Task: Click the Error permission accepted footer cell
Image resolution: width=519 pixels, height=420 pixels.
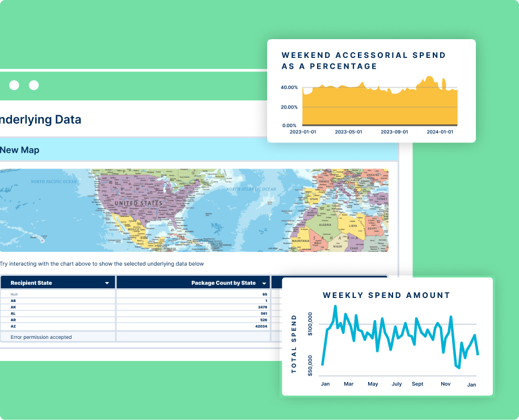Action: click(58, 337)
